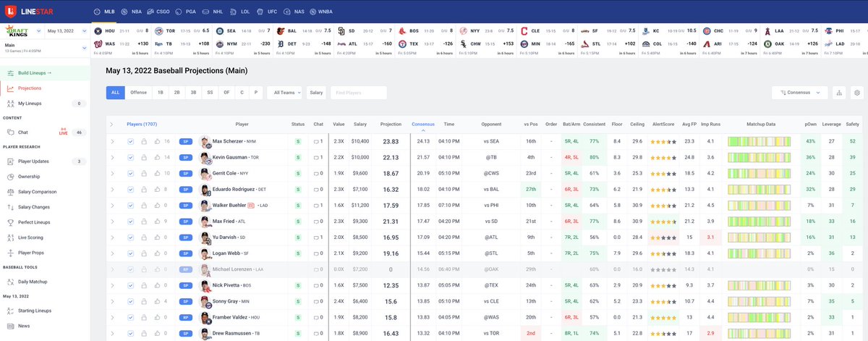Click the Projections chart icon in sidebar
868x341 pixels.
10,88
